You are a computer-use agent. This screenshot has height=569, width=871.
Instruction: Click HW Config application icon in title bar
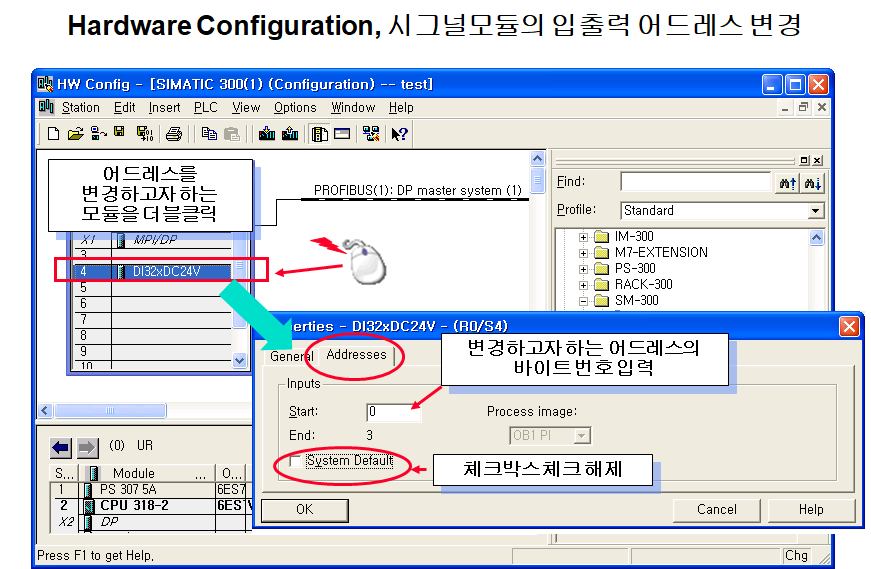coord(45,84)
